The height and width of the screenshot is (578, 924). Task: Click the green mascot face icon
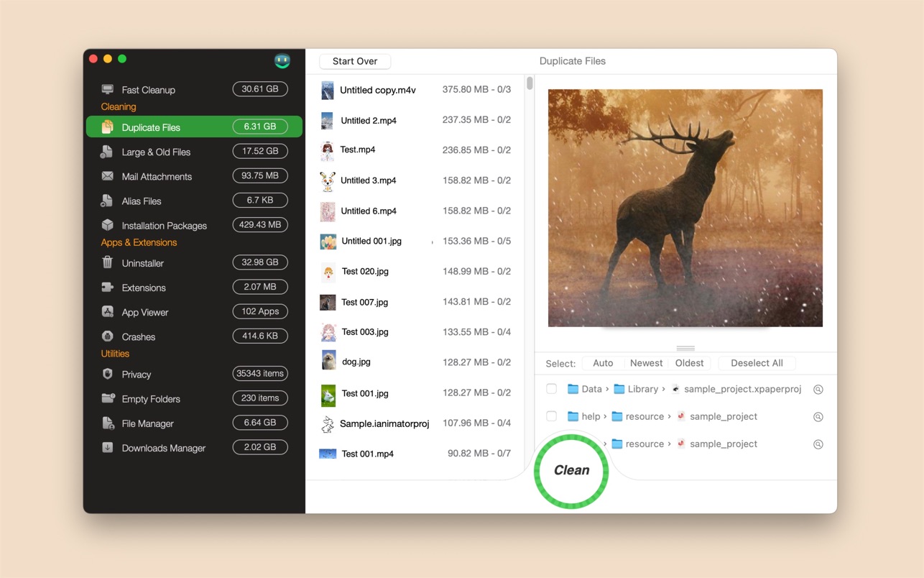(x=282, y=61)
